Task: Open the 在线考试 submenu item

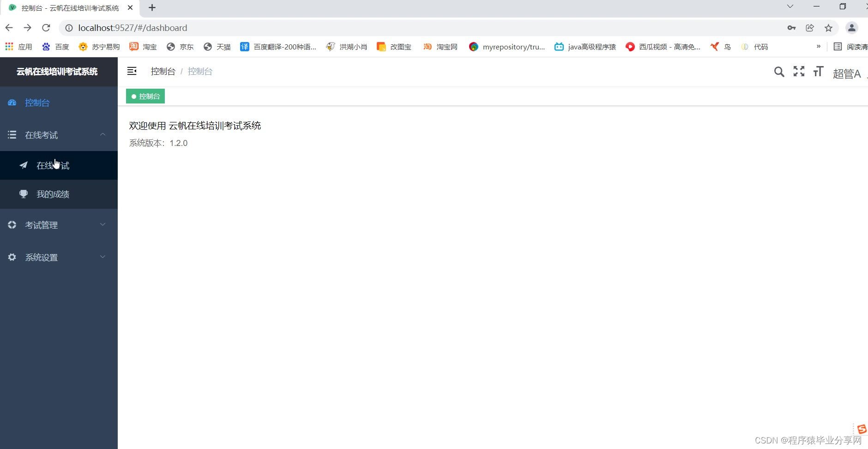Action: pyautogui.click(x=59, y=165)
